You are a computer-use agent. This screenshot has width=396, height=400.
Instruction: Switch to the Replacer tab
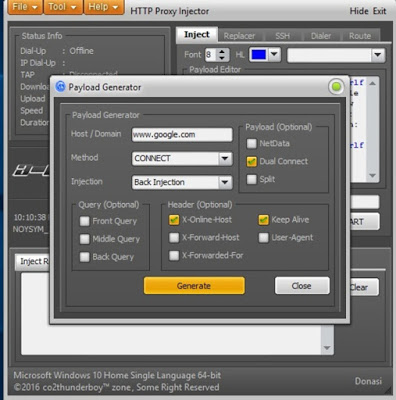(239, 36)
